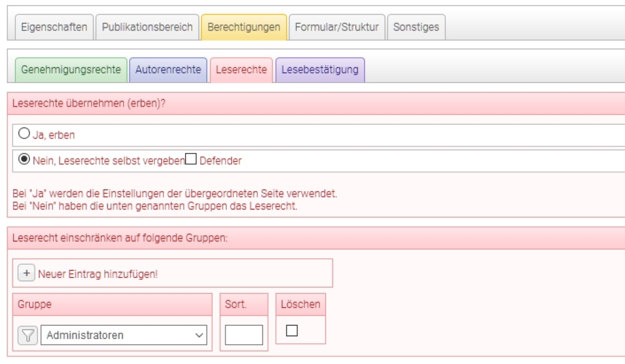Enable the Defender checkbox

click(x=191, y=160)
